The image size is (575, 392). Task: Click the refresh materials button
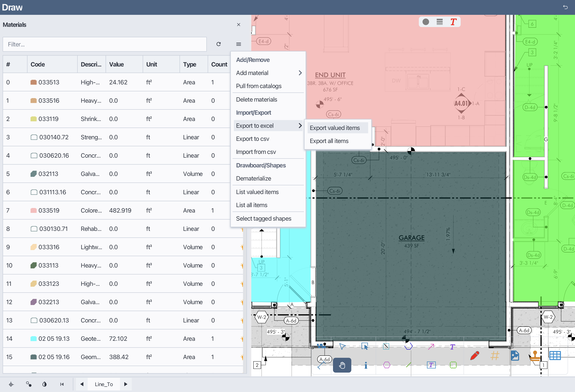coord(219,44)
